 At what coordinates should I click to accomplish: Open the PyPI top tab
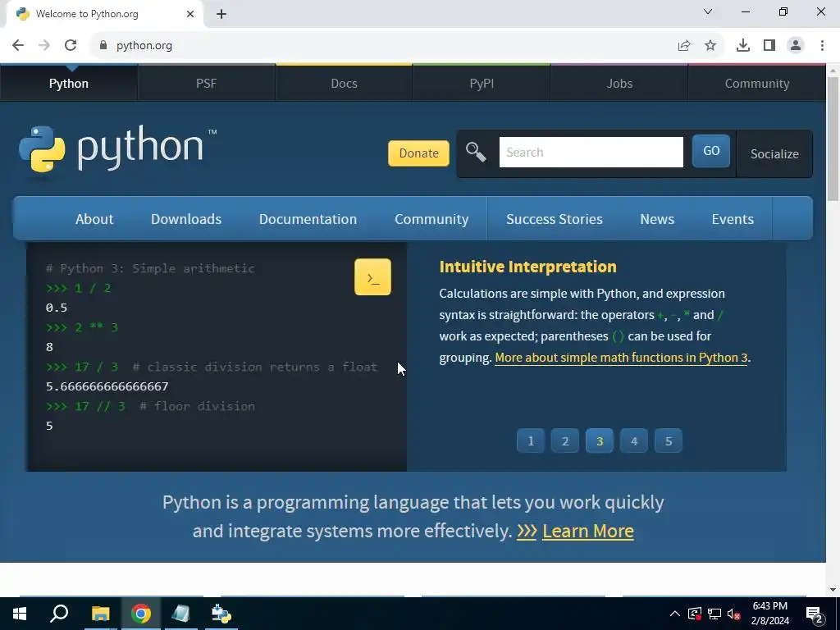[x=482, y=84]
